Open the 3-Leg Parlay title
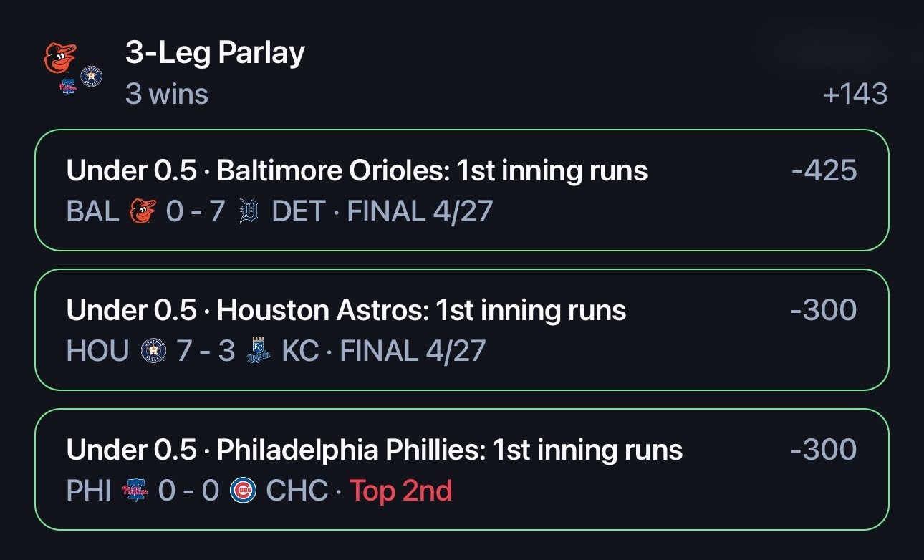924x560 pixels. tap(215, 53)
